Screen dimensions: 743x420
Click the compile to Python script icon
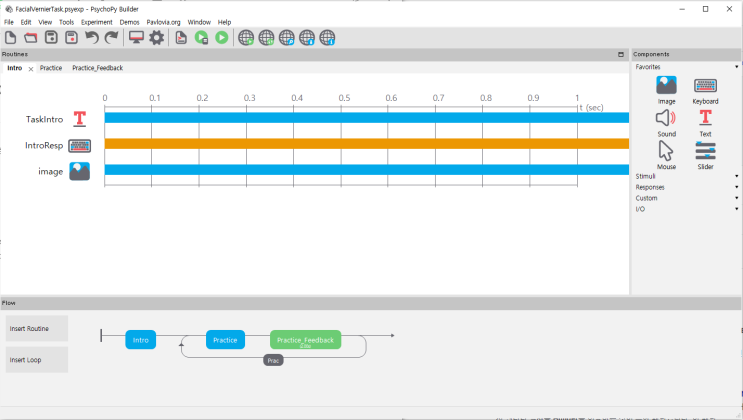[x=181, y=37]
